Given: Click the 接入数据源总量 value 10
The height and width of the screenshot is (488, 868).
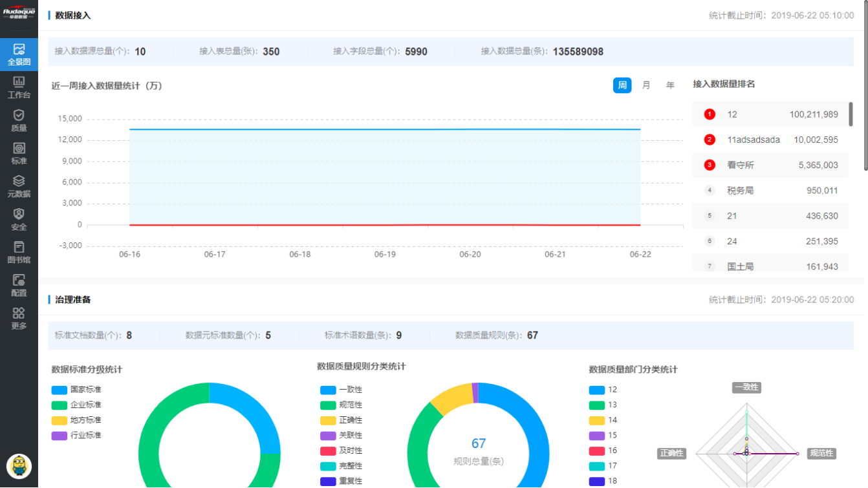Looking at the screenshot, I should pyautogui.click(x=140, y=52).
